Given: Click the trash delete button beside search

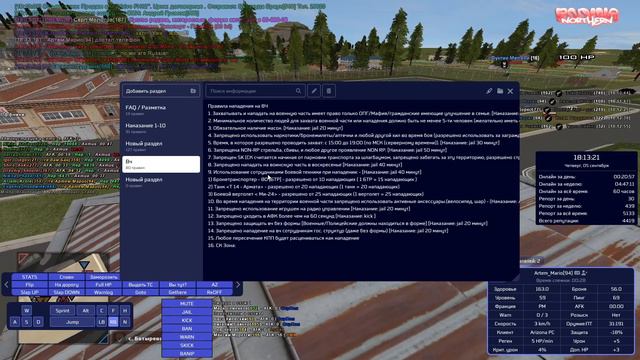Looking at the screenshot, I should (x=329, y=91).
